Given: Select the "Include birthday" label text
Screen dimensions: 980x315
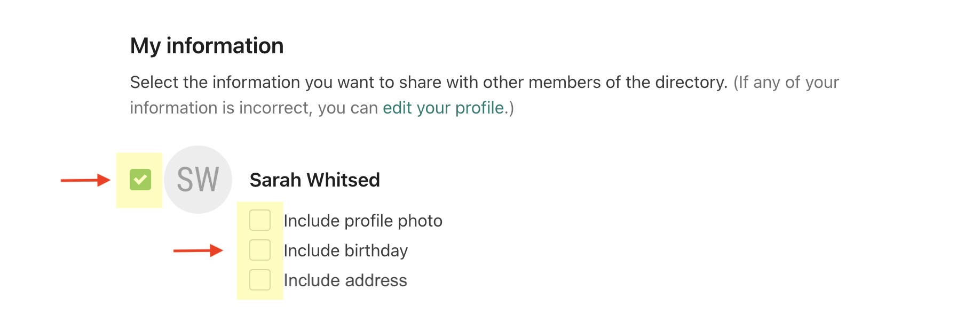Looking at the screenshot, I should [x=345, y=251].
